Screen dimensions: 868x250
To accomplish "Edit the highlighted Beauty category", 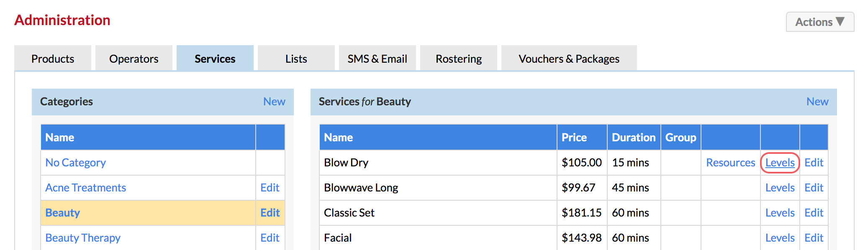I will (x=270, y=213).
